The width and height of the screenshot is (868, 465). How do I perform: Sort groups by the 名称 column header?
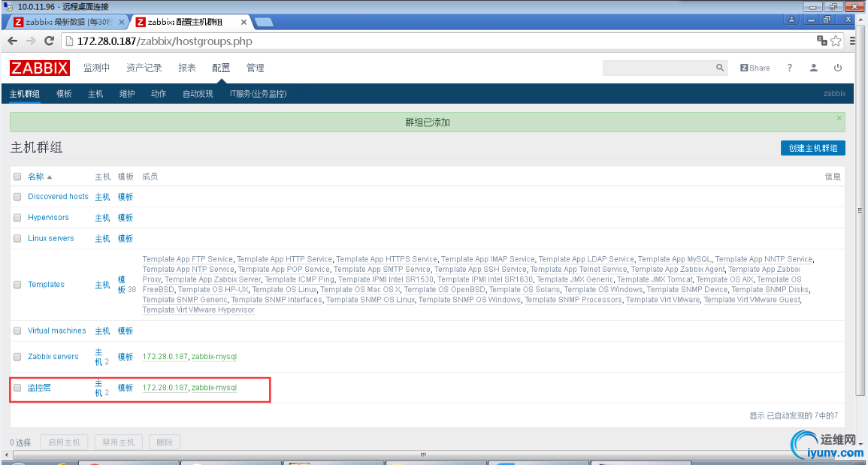[x=36, y=177]
